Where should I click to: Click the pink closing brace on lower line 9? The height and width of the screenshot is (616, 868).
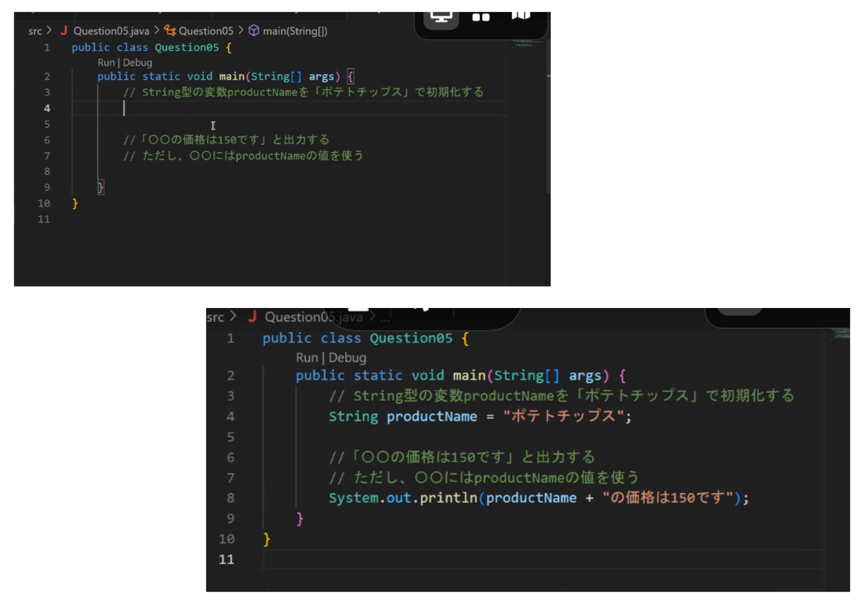tap(300, 519)
